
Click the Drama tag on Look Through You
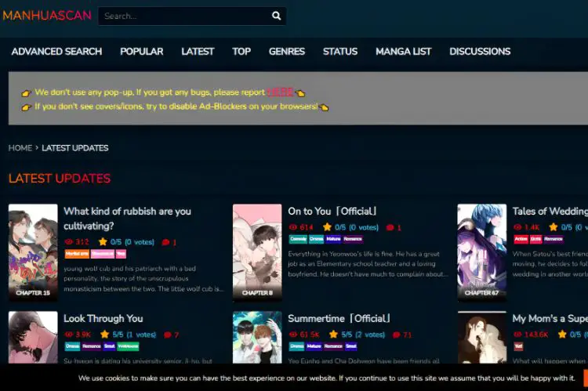point(72,346)
